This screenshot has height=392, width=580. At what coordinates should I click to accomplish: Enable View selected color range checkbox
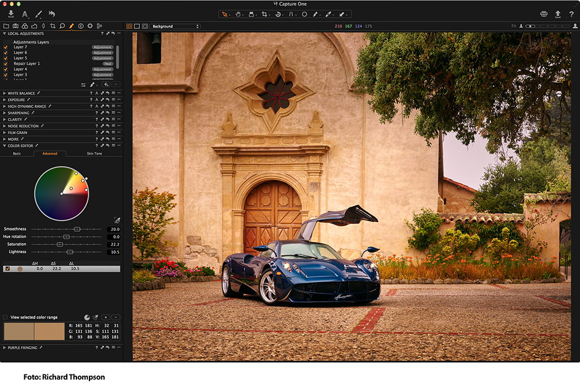coord(6,317)
